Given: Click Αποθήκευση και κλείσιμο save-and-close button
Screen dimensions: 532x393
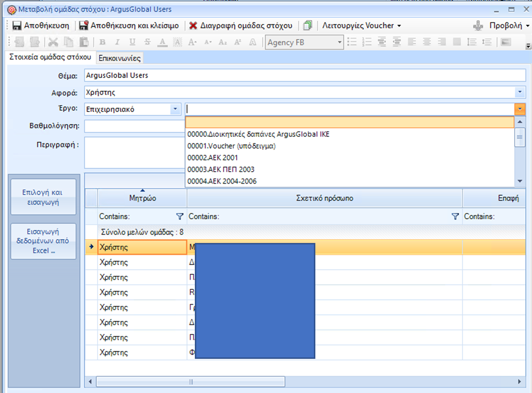Looking at the screenshot, I should point(129,25).
